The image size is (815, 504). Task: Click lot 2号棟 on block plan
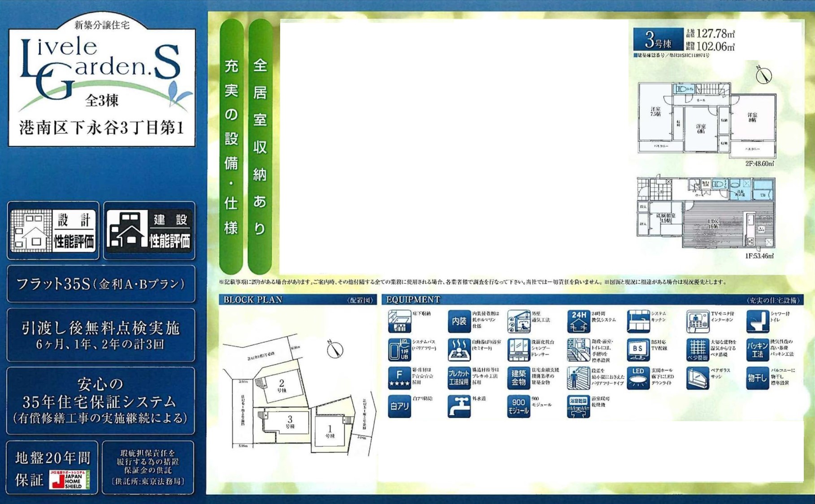coord(282,385)
